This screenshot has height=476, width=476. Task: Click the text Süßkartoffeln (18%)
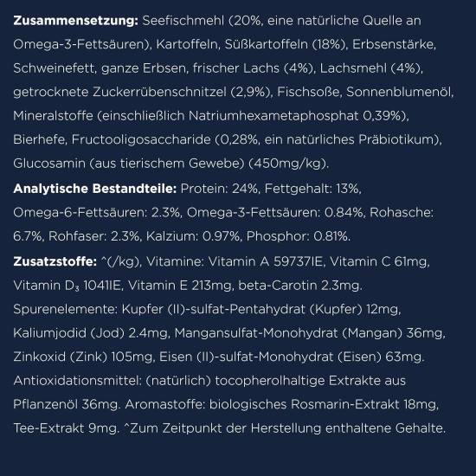[x=285, y=44]
